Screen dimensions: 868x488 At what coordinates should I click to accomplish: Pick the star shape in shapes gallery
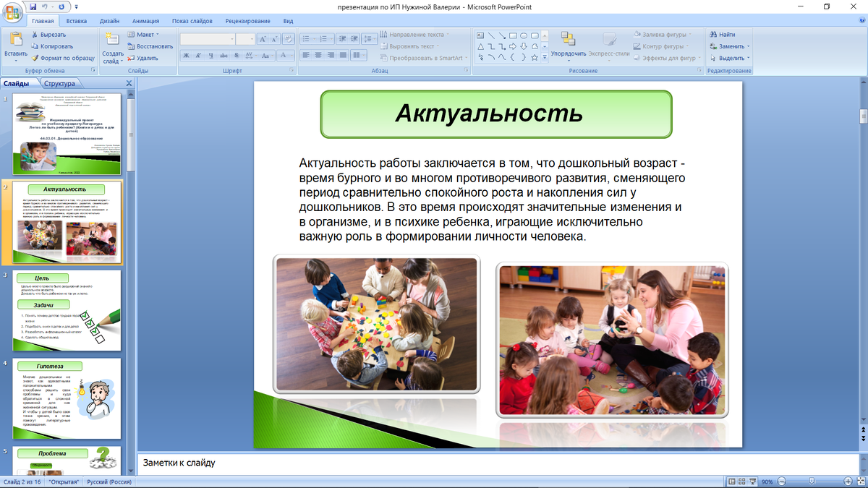(x=535, y=57)
